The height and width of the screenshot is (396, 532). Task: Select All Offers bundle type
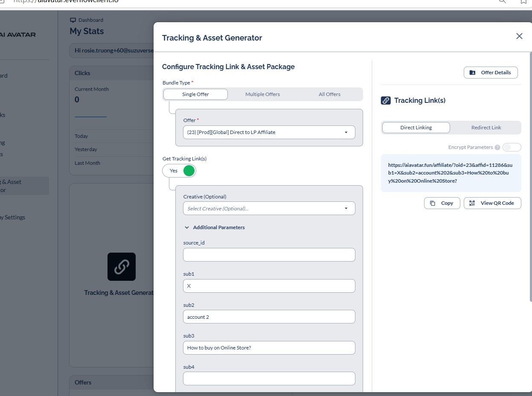pos(329,94)
